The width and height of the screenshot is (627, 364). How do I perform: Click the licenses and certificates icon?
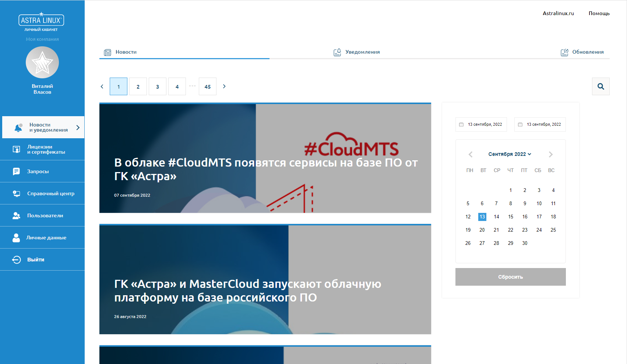click(x=17, y=149)
